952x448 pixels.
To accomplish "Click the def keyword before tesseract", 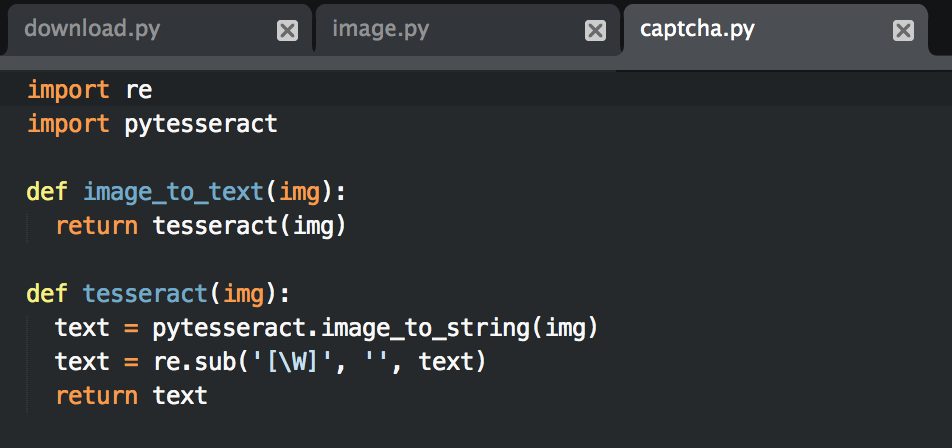I will (x=47, y=293).
